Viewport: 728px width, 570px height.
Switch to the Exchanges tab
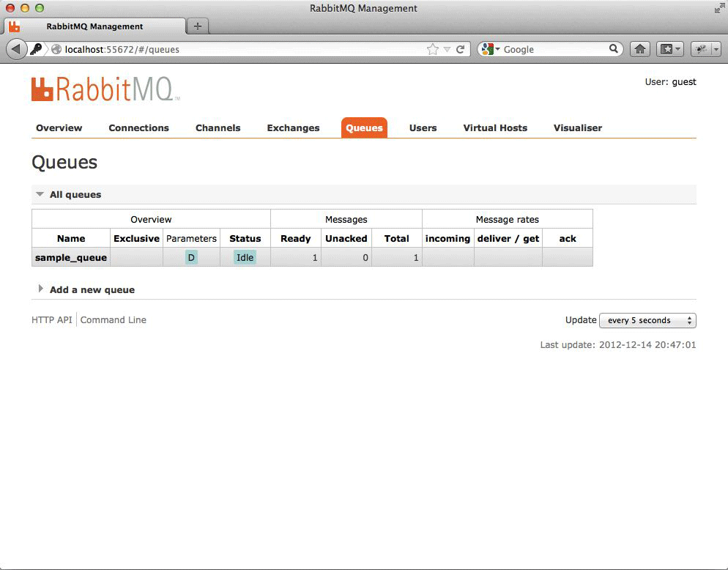[x=293, y=127]
